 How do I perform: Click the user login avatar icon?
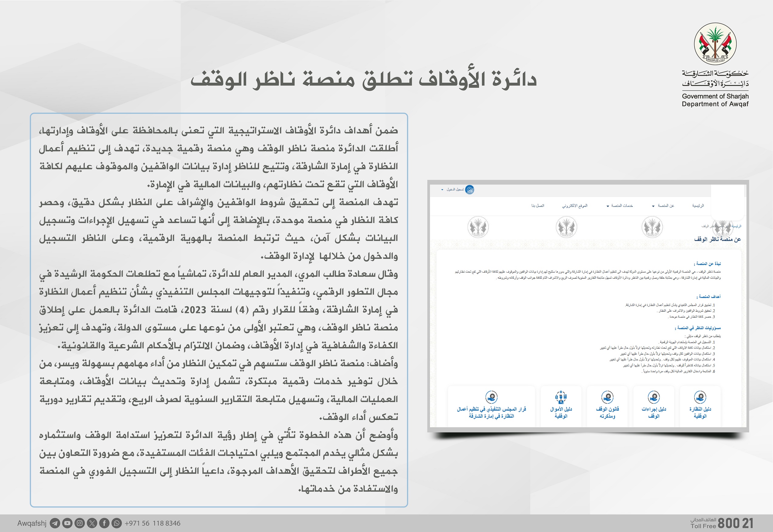coord(470,190)
